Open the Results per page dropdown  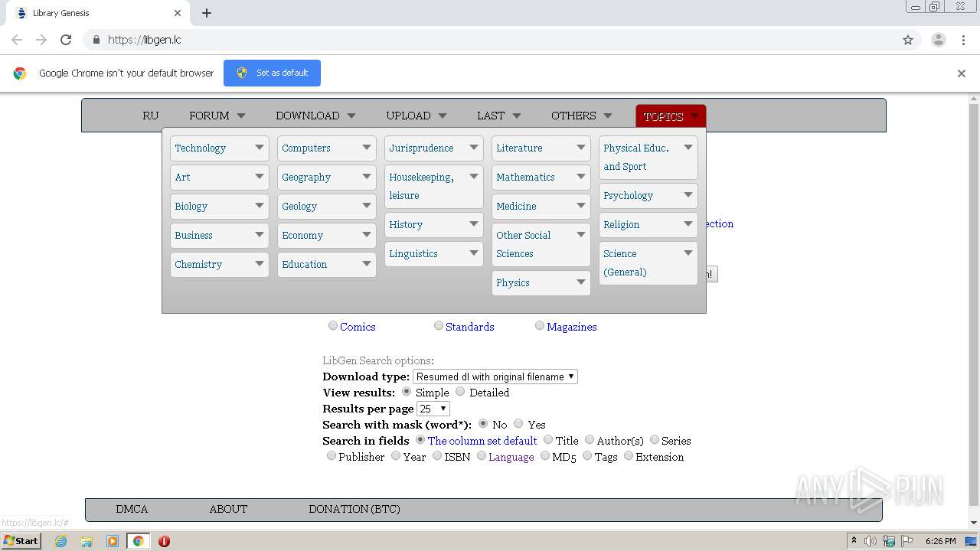pos(433,409)
